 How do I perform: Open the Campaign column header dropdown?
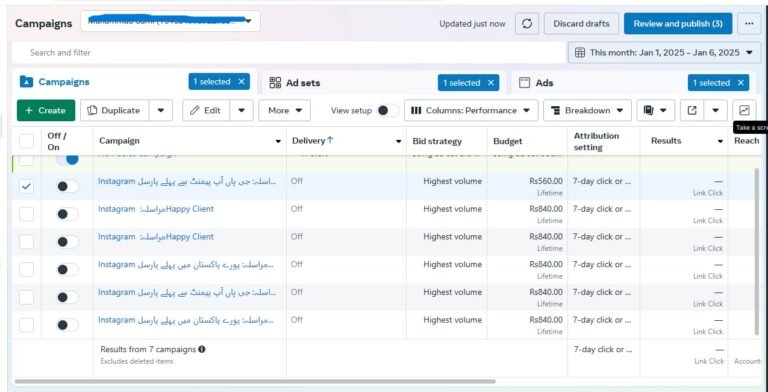click(278, 141)
